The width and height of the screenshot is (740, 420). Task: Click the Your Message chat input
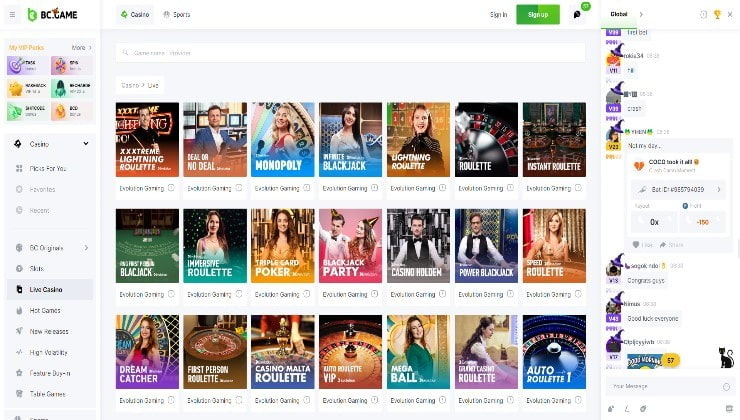point(665,386)
